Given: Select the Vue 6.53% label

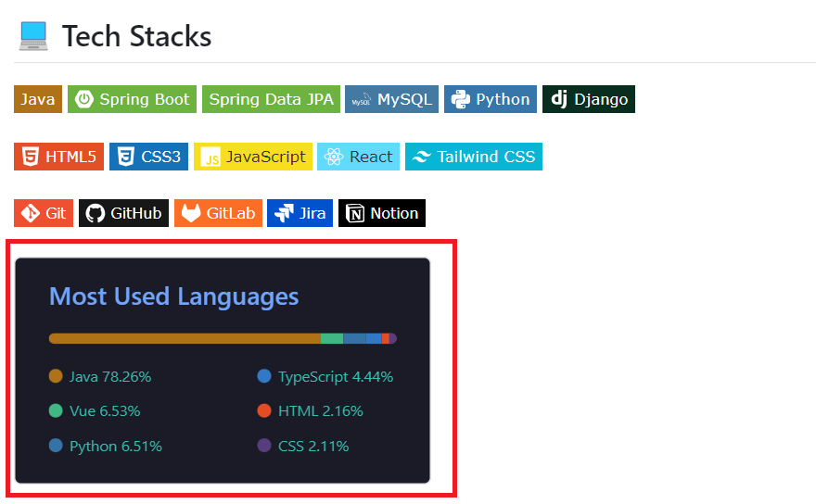Looking at the screenshot, I should (x=105, y=411).
